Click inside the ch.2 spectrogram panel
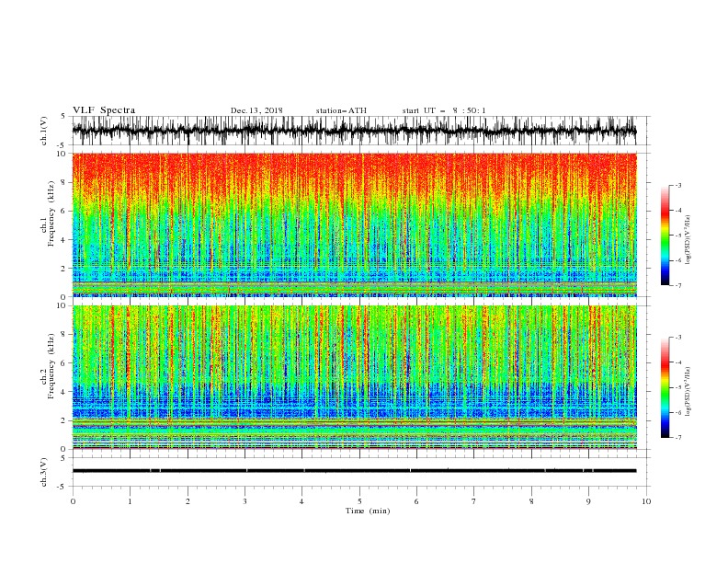This screenshot has height=563, width=728. click(x=354, y=377)
